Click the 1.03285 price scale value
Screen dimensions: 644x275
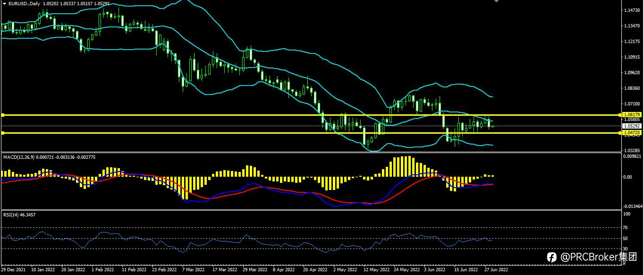pos(632,150)
